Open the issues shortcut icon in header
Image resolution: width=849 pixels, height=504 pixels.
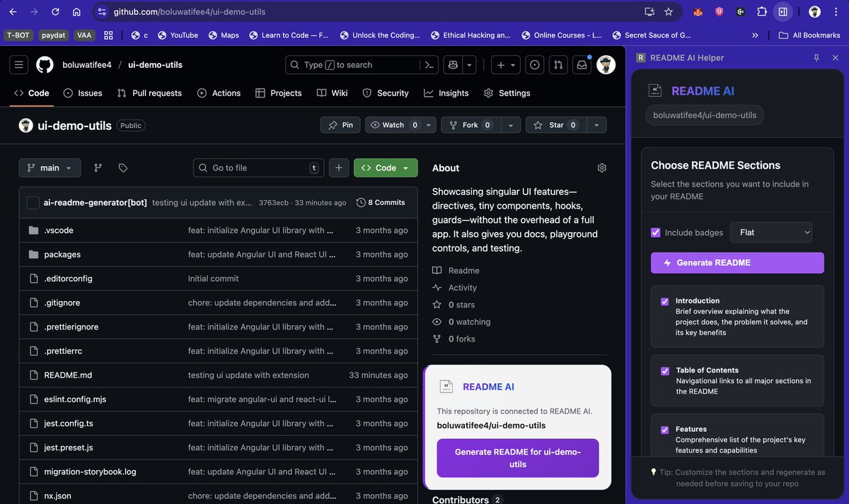pyautogui.click(x=535, y=64)
